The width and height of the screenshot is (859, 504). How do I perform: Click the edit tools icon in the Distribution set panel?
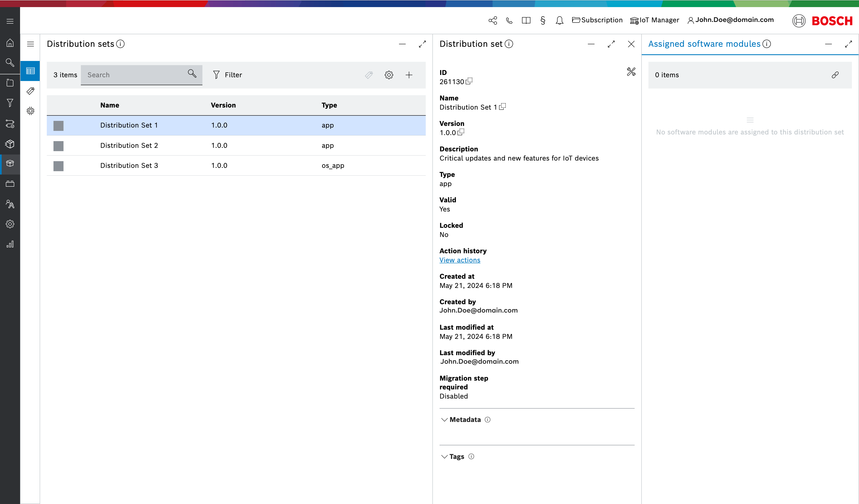(631, 72)
